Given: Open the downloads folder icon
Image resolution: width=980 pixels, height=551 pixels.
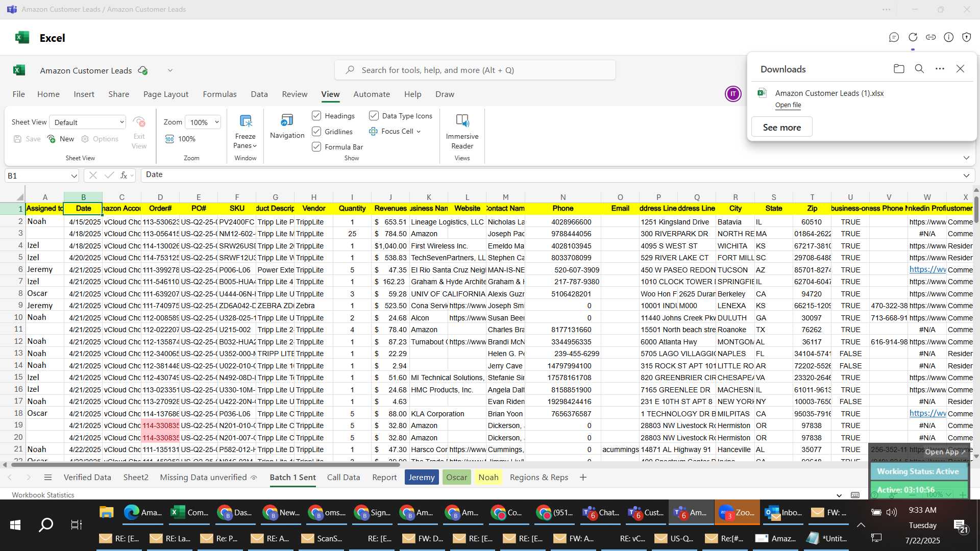Looking at the screenshot, I should point(899,69).
